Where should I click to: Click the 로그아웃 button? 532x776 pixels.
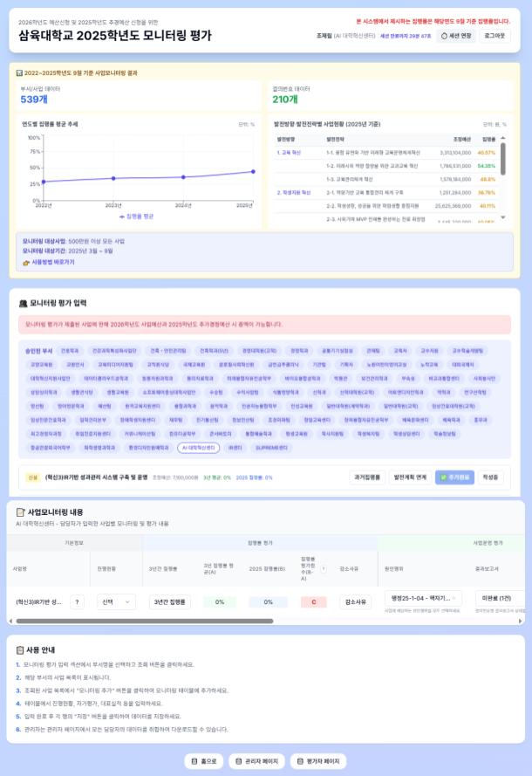(x=494, y=36)
